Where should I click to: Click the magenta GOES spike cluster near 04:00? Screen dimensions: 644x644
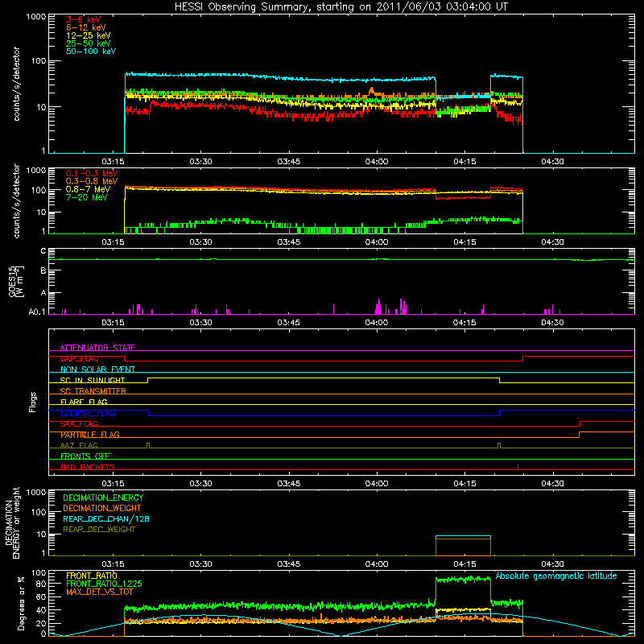point(378,308)
